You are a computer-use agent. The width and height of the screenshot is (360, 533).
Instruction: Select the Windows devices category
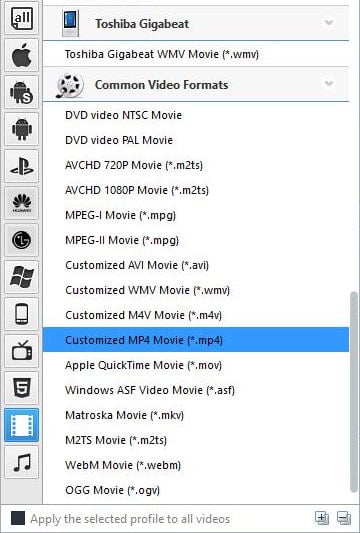[21, 277]
